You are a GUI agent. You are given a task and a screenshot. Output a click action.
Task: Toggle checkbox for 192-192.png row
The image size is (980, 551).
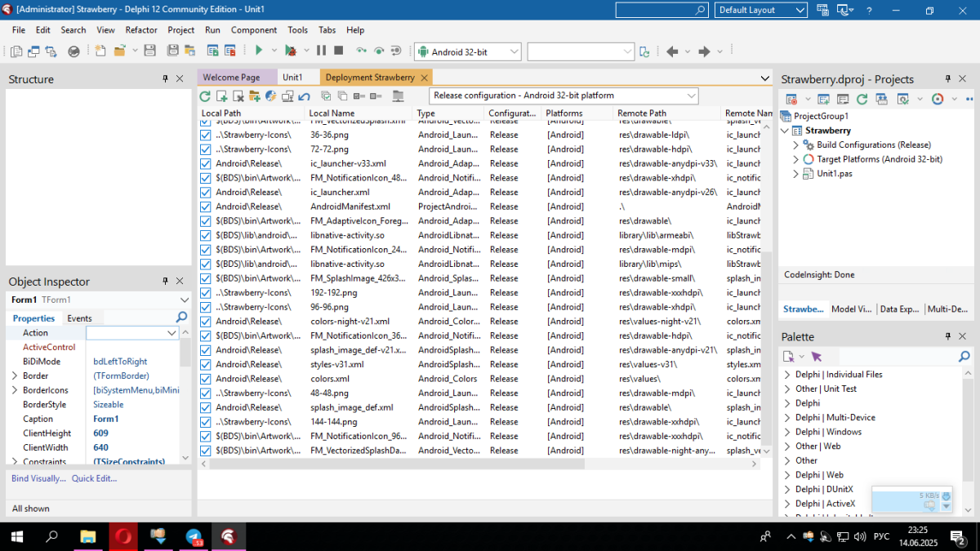click(x=206, y=292)
